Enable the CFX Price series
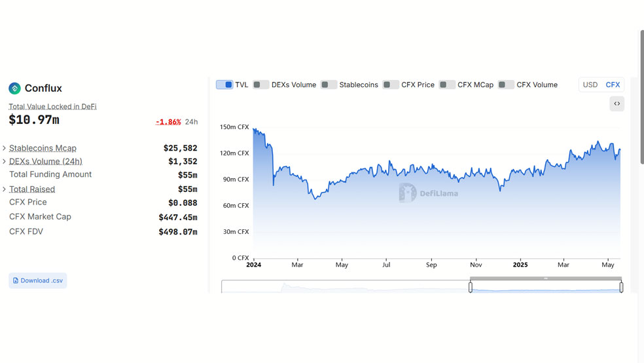 point(391,85)
